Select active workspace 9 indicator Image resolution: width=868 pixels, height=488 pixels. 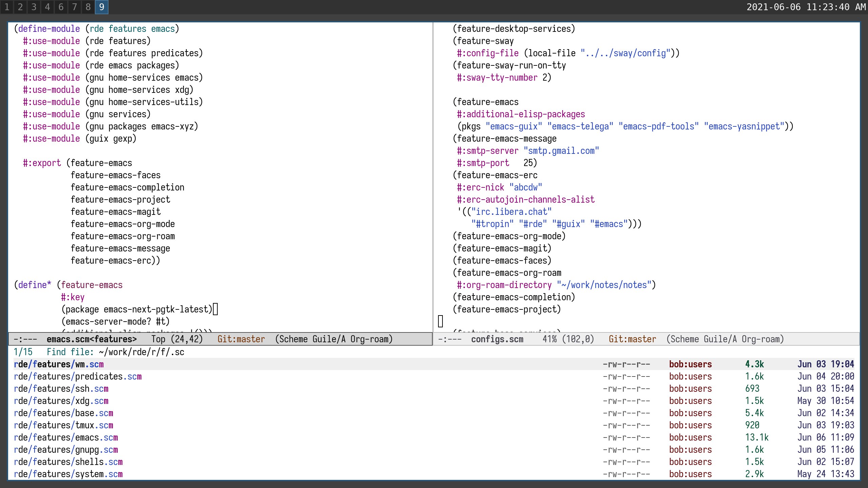[101, 7]
